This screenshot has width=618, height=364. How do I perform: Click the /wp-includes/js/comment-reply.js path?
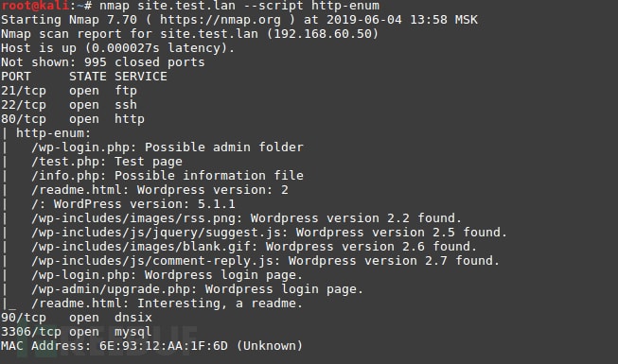coord(156,261)
